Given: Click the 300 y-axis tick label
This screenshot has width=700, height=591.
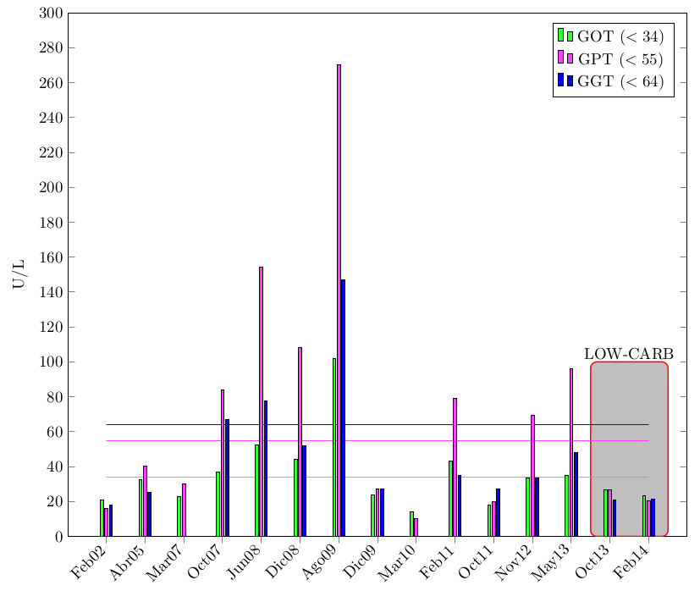Looking at the screenshot, I should [51, 14].
